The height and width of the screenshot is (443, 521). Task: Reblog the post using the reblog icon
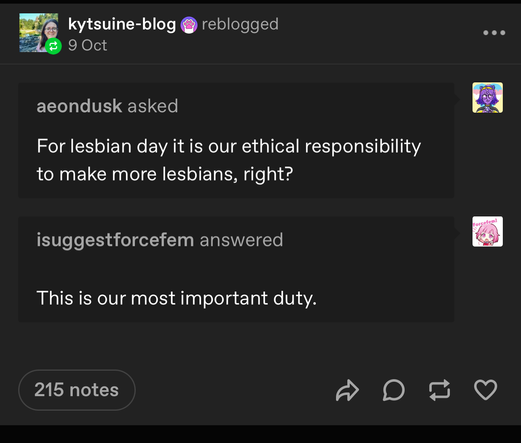(440, 390)
